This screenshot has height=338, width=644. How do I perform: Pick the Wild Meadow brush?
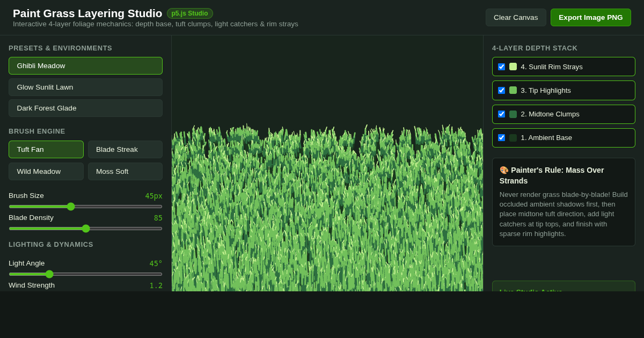click(x=46, y=171)
